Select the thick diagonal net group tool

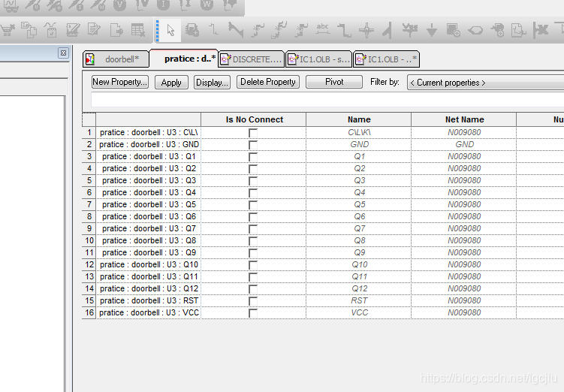[236, 30]
